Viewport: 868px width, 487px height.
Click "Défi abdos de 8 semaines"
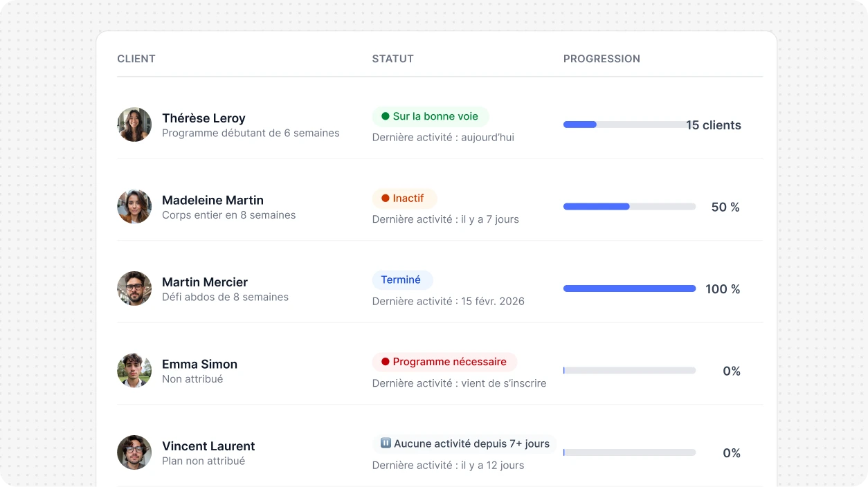click(225, 297)
